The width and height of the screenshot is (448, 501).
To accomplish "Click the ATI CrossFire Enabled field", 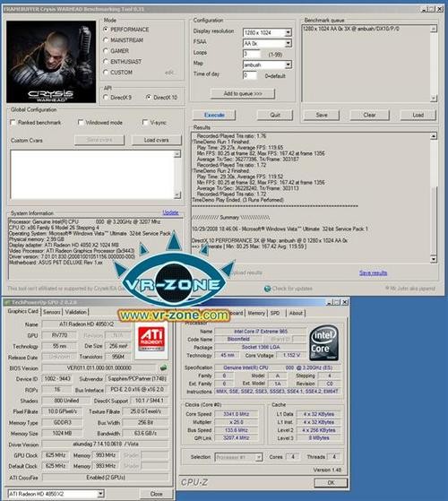I will (x=106, y=478).
